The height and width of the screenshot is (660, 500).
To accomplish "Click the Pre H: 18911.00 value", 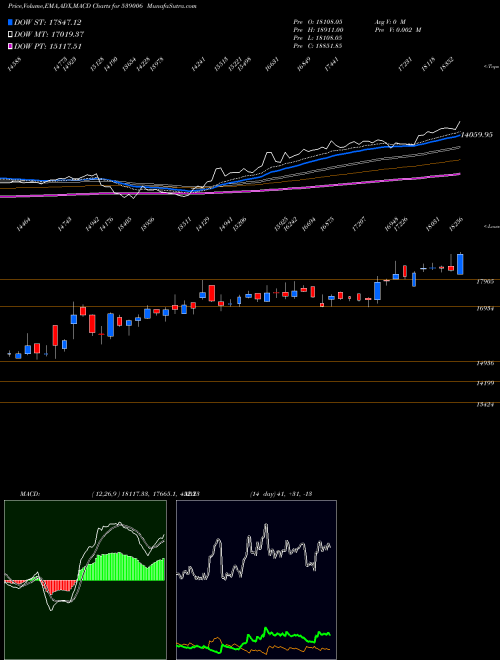I will pos(318,29).
